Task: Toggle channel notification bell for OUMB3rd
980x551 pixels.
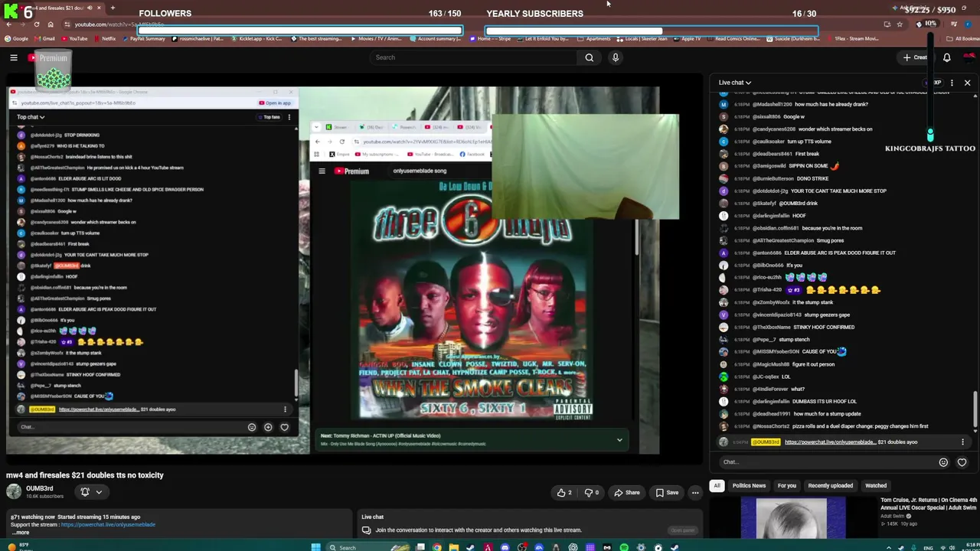Action: (85, 492)
